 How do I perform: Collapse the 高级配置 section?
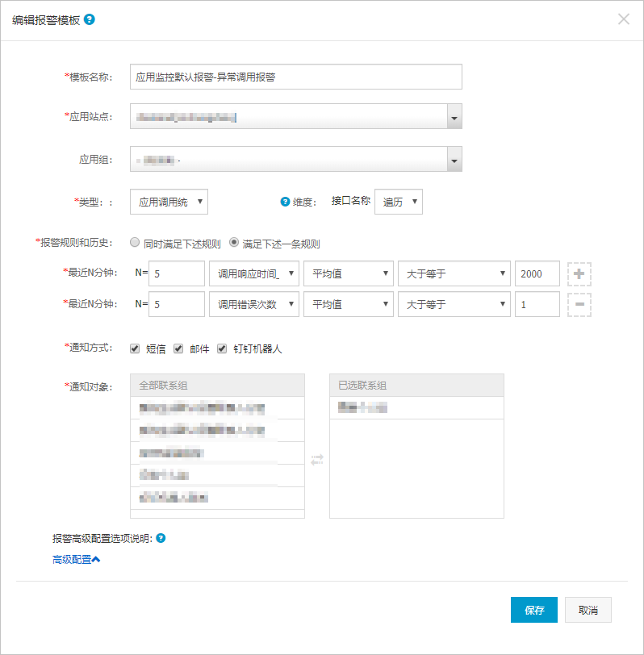tap(76, 559)
